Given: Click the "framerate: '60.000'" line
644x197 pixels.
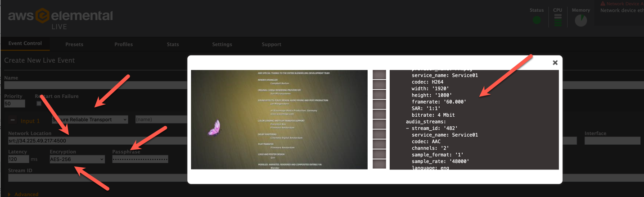Looking at the screenshot, I should coord(439,102).
